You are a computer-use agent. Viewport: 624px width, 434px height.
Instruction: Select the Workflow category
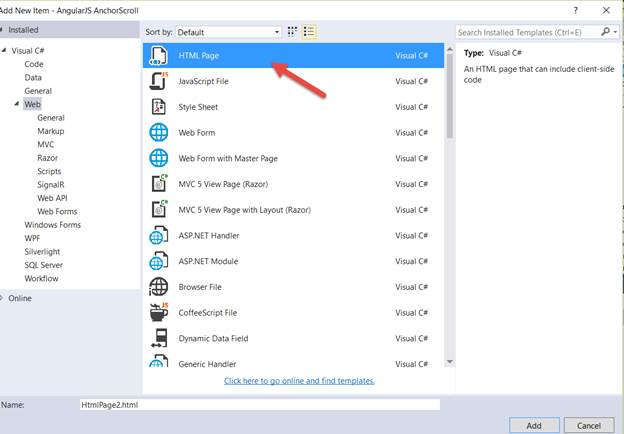pos(41,278)
